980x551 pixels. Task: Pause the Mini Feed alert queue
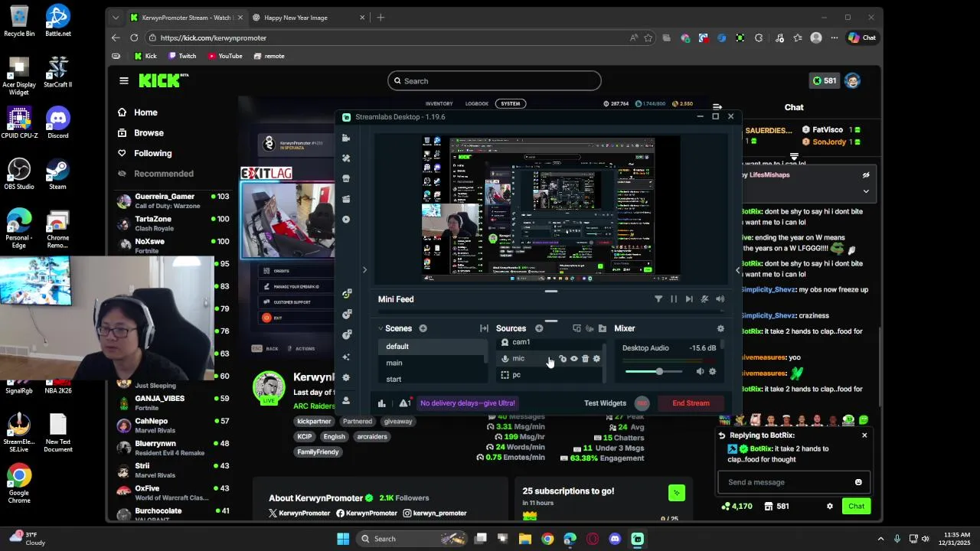pyautogui.click(x=674, y=299)
